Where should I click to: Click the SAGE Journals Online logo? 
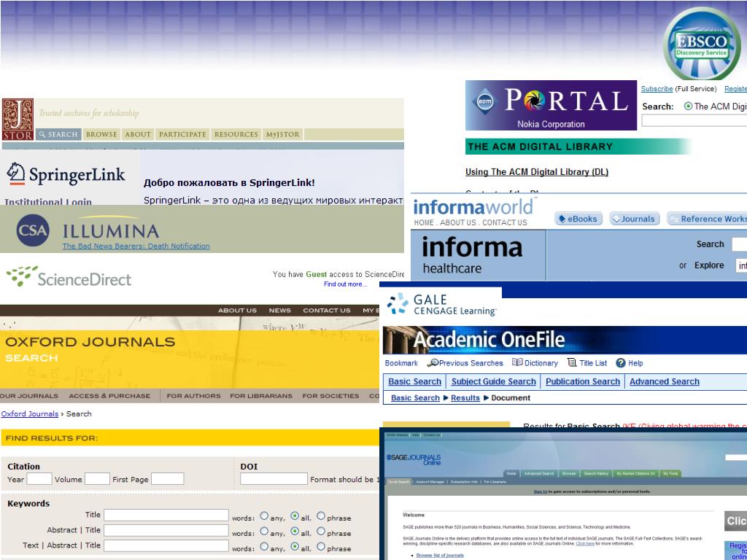tap(414, 459)
